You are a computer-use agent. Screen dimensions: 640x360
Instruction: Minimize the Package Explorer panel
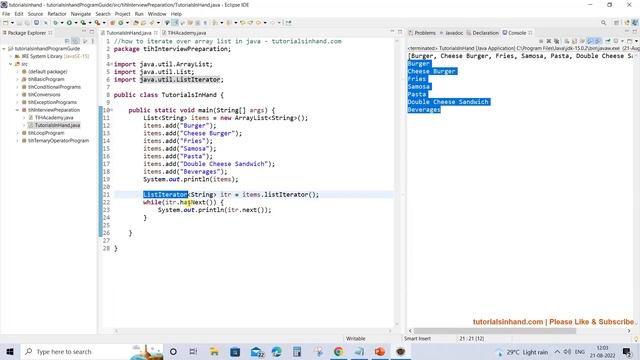(84, 32)
